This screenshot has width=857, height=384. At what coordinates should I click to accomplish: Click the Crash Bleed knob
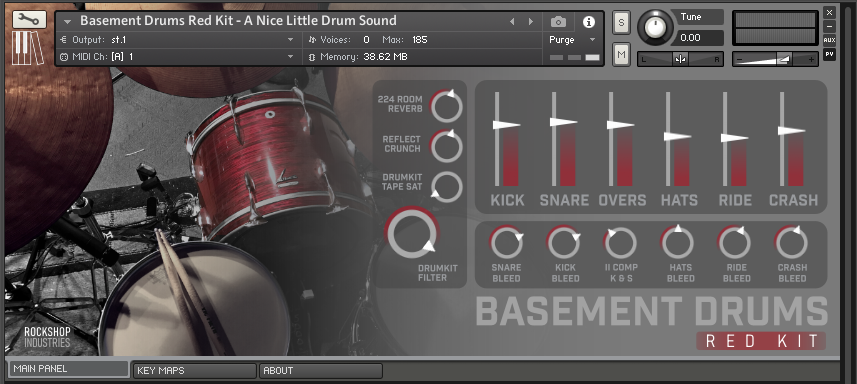tap(791, 243)
